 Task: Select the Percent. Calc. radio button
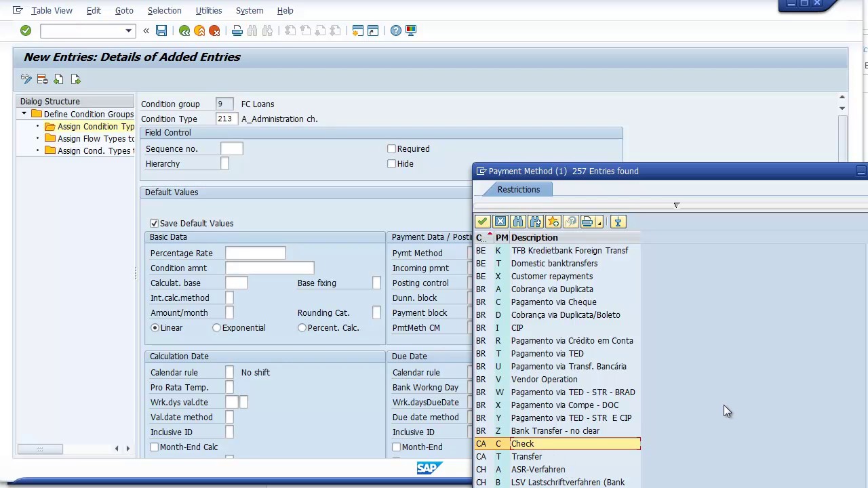[302, 327]
